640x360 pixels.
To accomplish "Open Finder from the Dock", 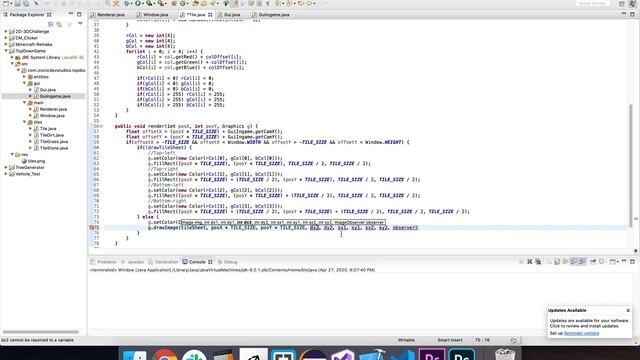I will [135, 355].
